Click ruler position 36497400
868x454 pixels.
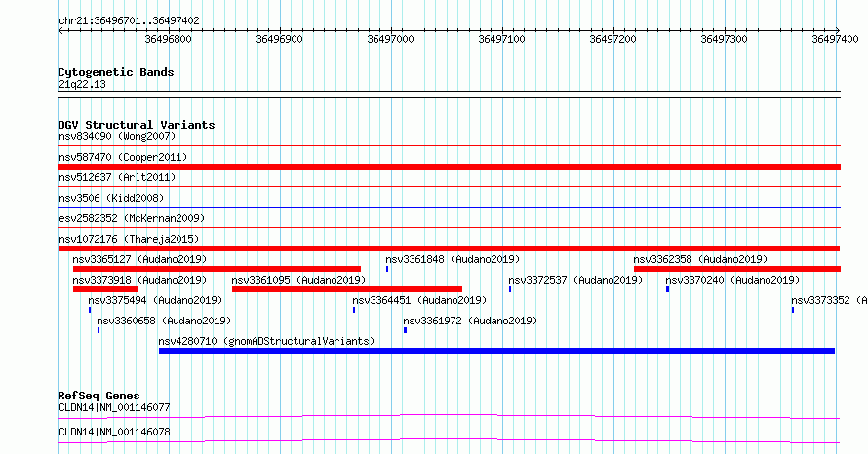[x=836, y=39]
